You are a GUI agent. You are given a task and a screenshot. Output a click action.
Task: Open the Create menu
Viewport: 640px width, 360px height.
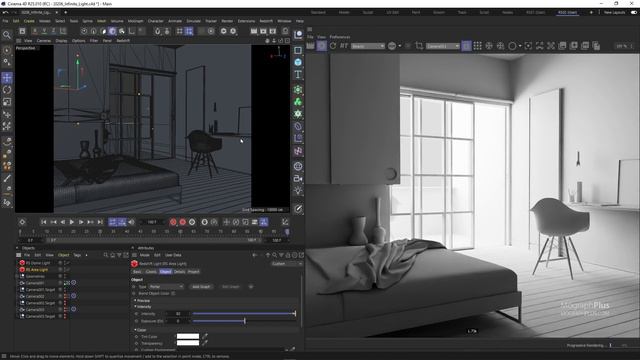(x=29, y=21)
